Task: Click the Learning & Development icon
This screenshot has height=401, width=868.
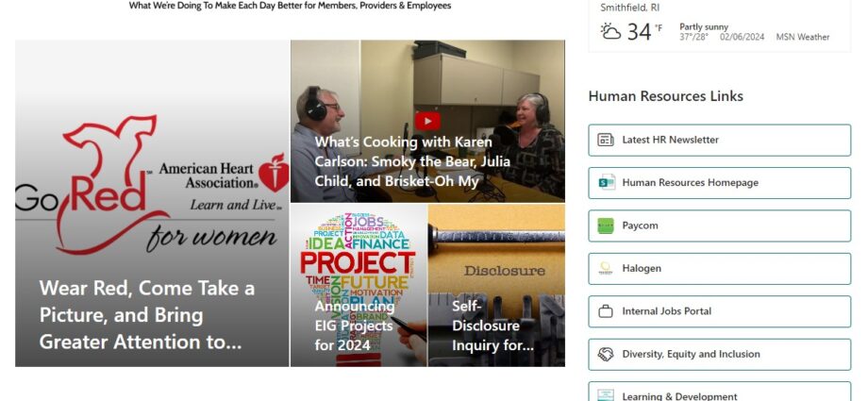Action: coord(606,395)
